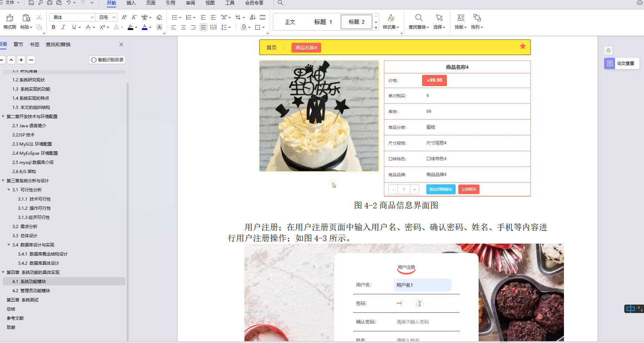644x343 pixels.
Task: Click the 智能识别目录 button
Action: 107,60
